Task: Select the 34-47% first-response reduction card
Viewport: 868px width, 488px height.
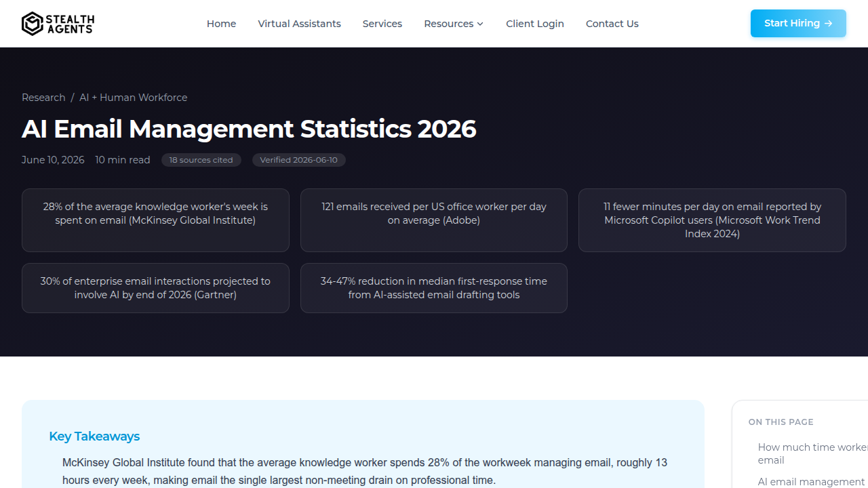Action: pyautogui.click(x=434, y=288)
